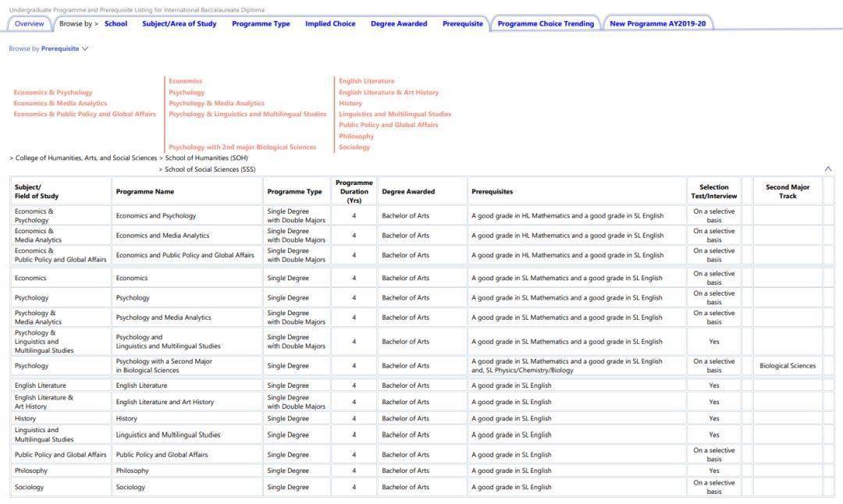Browse by School

tap(116, 24)
